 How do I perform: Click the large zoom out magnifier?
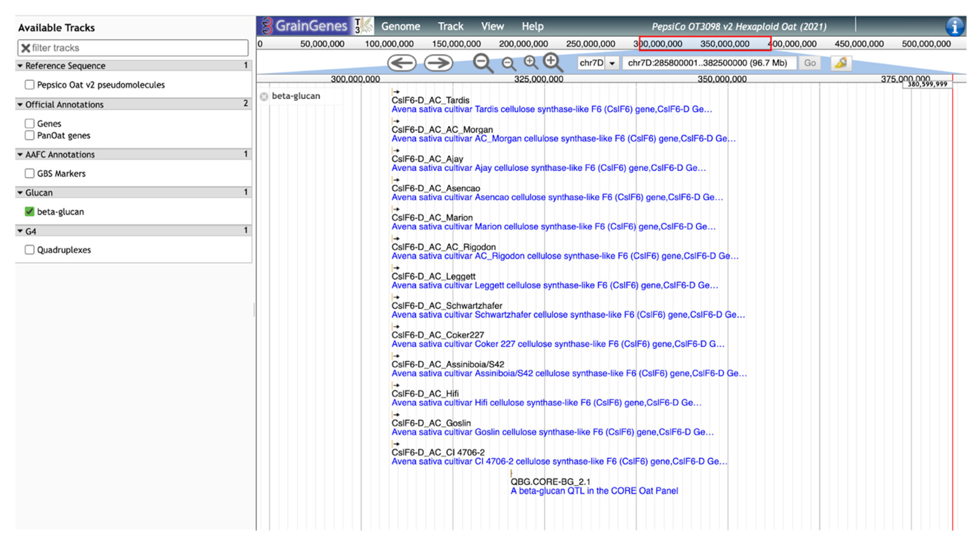(x=482, y=62)
